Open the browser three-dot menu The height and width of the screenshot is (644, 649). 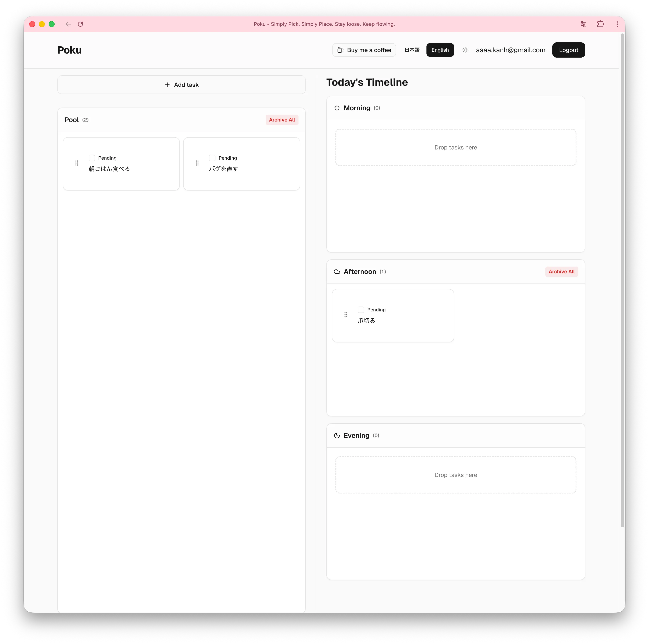tap(617, 24)
